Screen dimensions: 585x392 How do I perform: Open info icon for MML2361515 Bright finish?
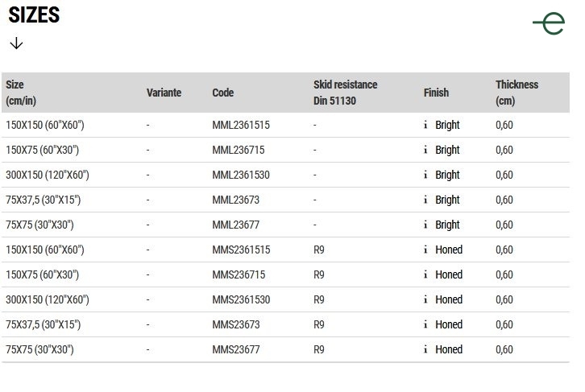[425, 125]
